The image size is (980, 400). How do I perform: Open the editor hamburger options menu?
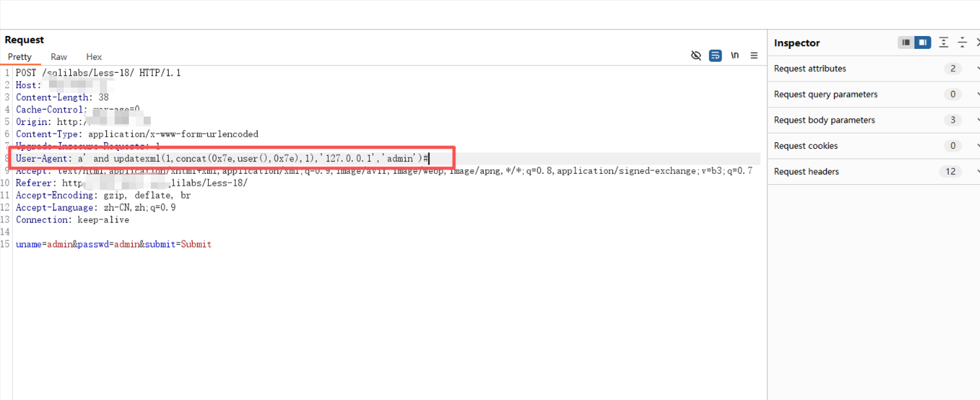(x=754, y=56)
